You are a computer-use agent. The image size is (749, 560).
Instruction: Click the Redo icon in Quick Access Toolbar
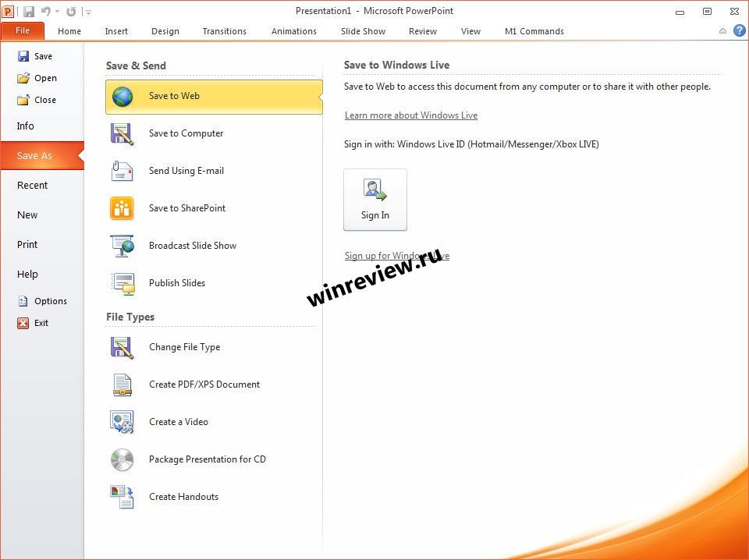pos(71,12)
